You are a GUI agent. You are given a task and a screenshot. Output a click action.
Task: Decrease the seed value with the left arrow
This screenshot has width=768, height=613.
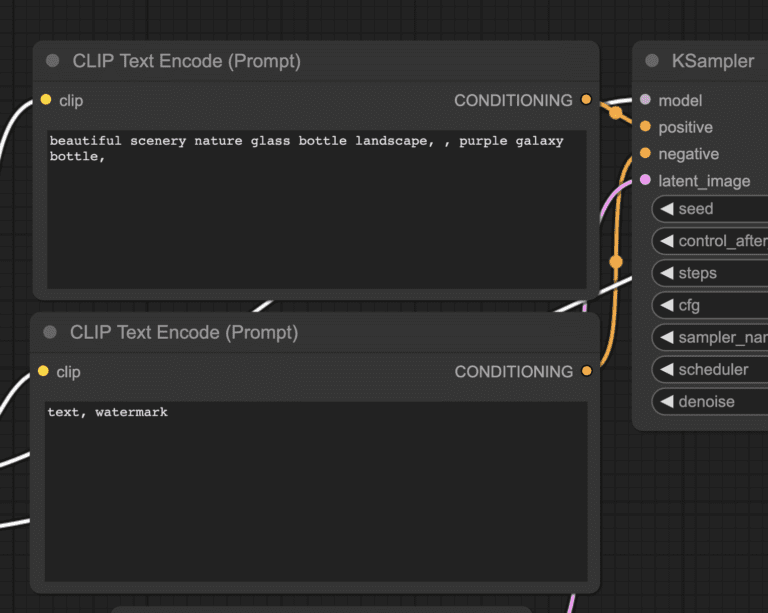666,209
